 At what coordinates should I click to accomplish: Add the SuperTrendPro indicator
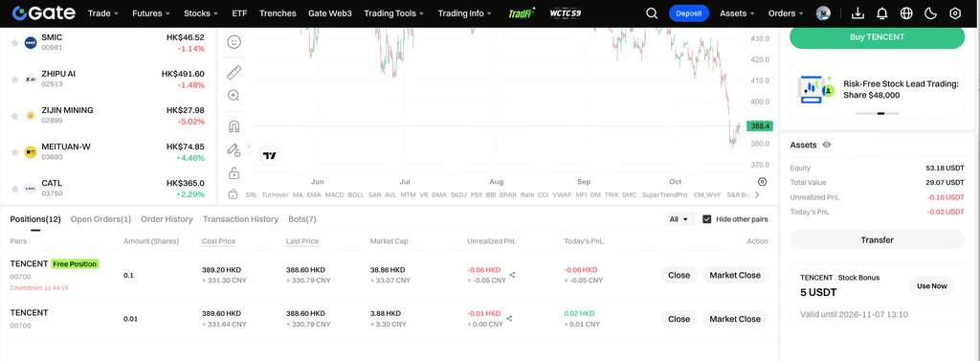[664, 194]
